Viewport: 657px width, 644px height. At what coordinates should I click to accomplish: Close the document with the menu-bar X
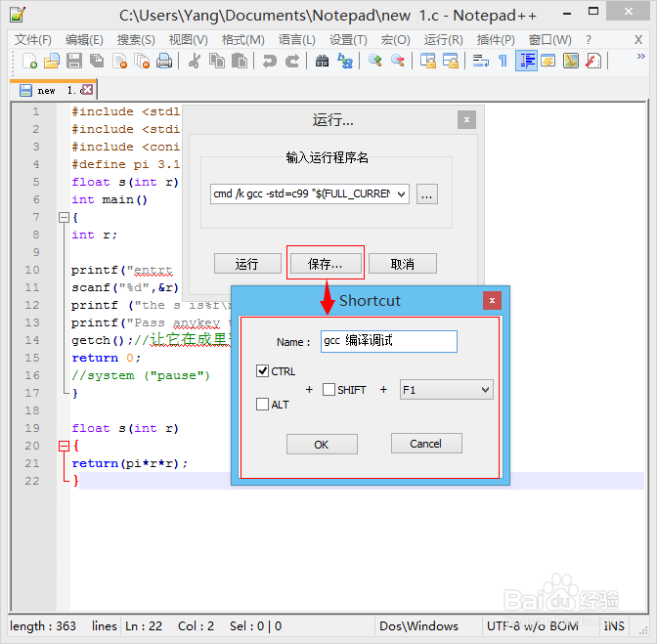(x=638, y=40)
